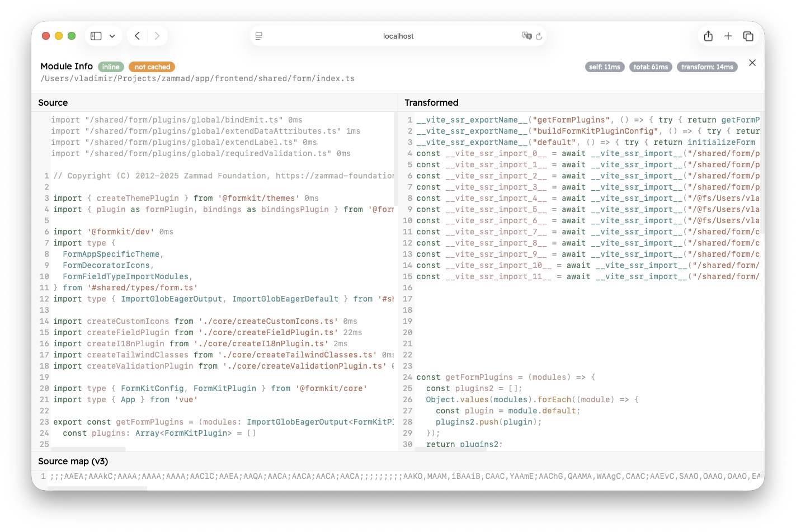Click the localhost address bar
Viewport: 796px width, 532px height.
(x=398, y=36)
